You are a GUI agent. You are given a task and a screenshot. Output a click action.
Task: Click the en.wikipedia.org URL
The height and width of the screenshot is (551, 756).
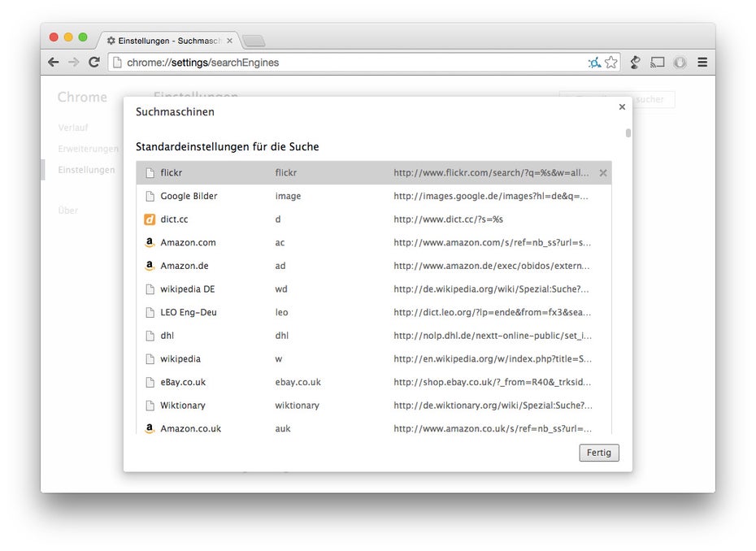click(493, 359)
